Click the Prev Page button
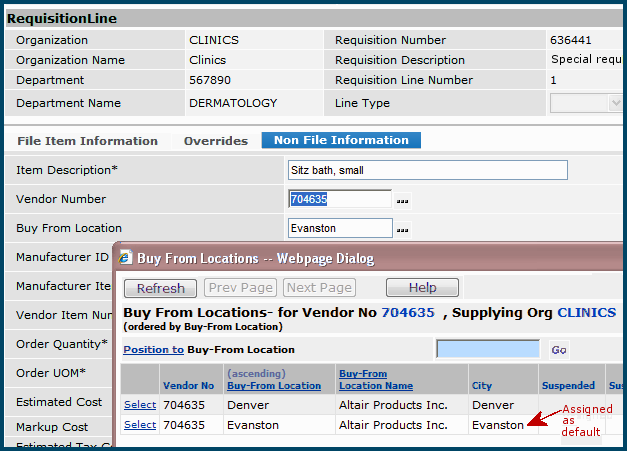 point(240,288)
